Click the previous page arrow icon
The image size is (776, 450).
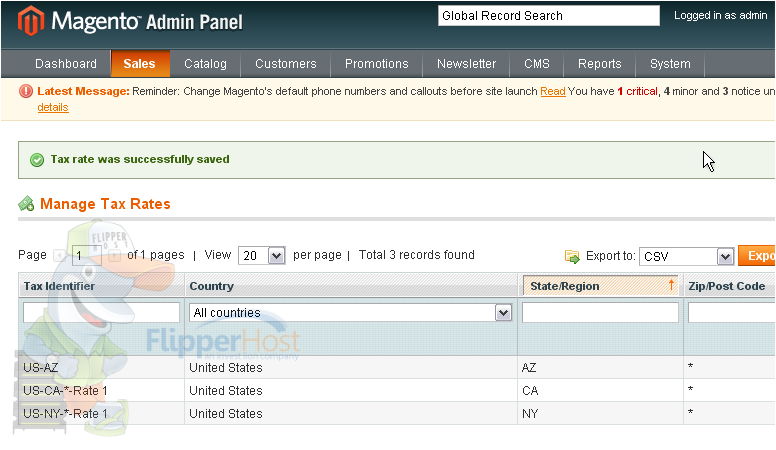point(60,255)
